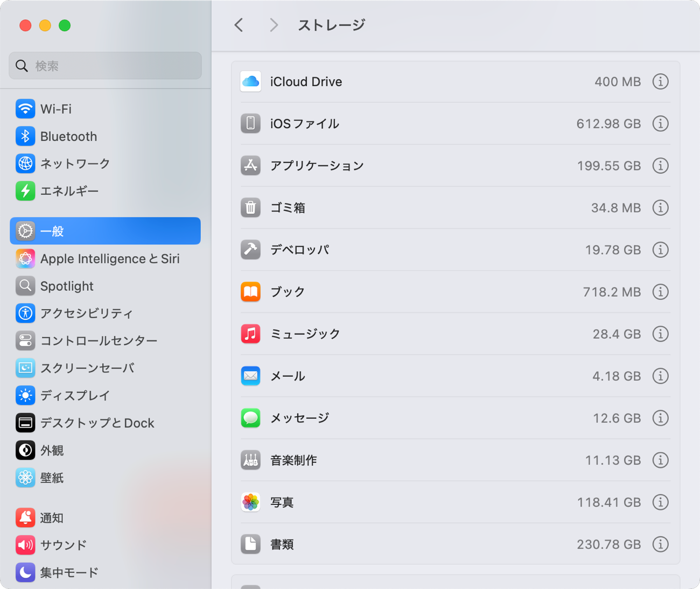Image resolution: width=700 pixels, height=589 pixels.
Task: Open info for メッセージ storage
Action: pyautogui.click(x=660, y=418)
